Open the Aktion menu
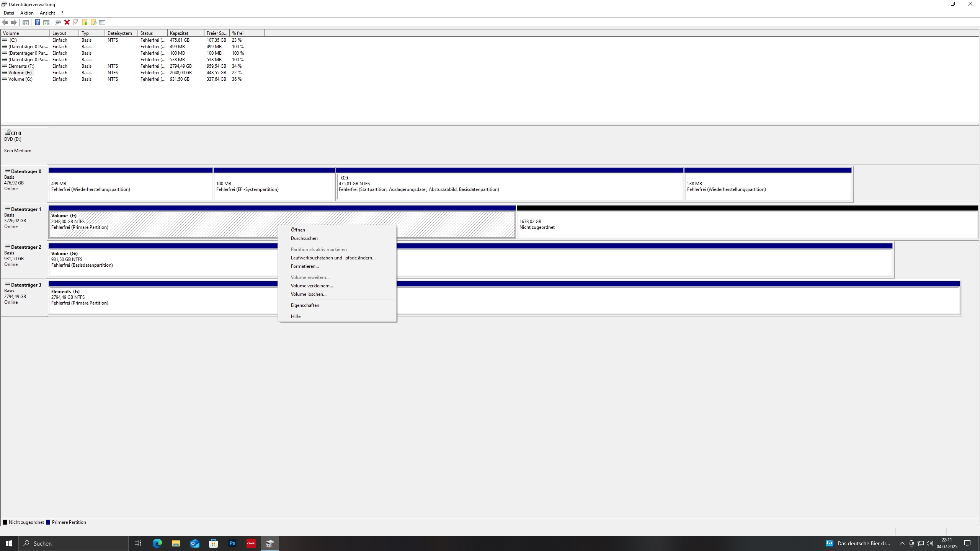The height and width of the screenshot is (551, 980). (x=27, y=13)
